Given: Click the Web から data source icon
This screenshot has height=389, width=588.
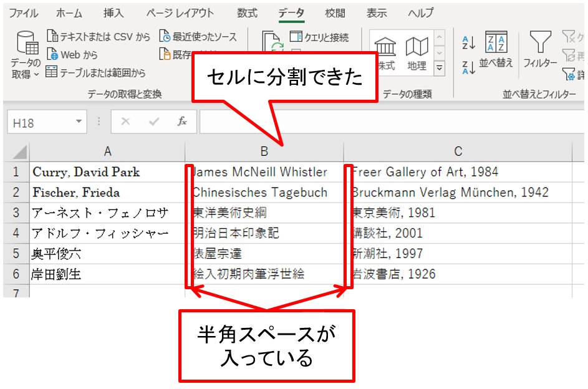Looking at the screenshot, I should click(72, 55).
